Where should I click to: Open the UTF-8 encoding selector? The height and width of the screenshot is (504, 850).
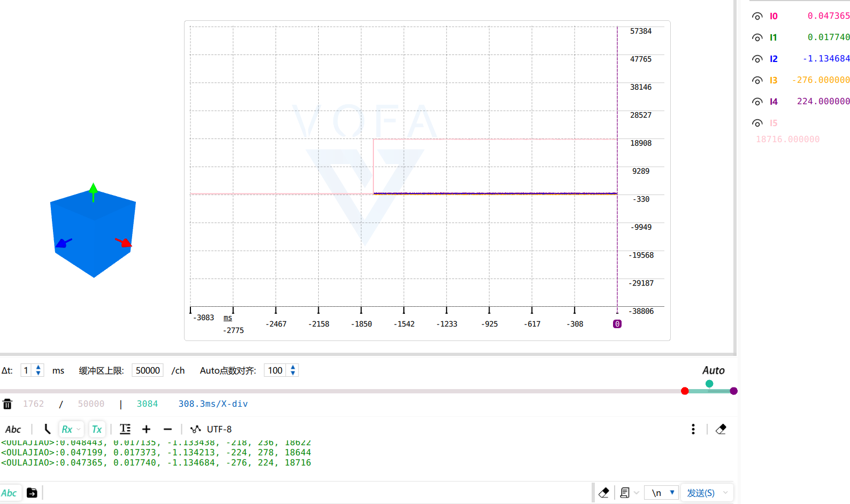tap(219, 429)
